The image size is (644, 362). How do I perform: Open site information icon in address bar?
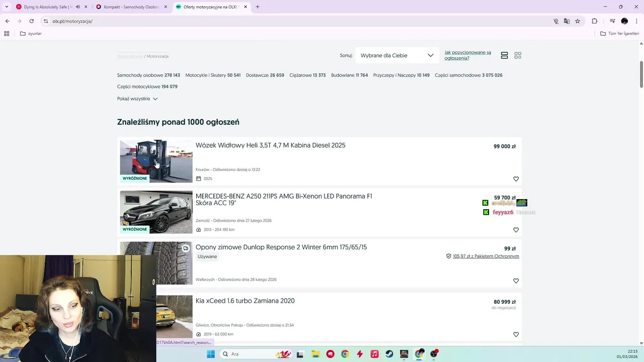46,21
